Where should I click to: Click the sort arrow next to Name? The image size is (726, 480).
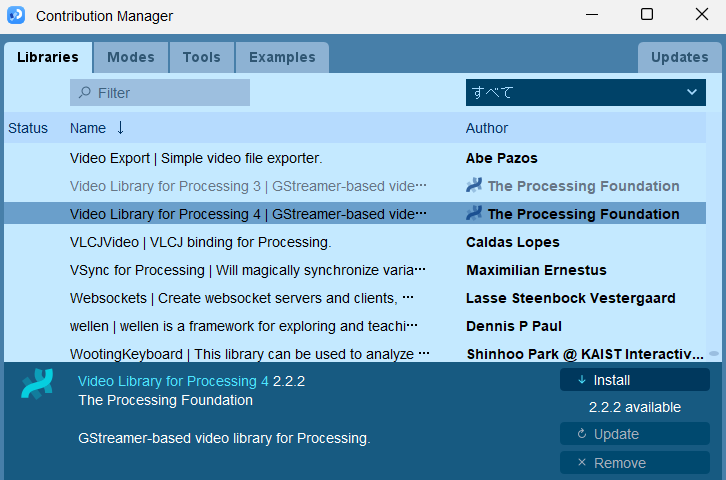120,128
